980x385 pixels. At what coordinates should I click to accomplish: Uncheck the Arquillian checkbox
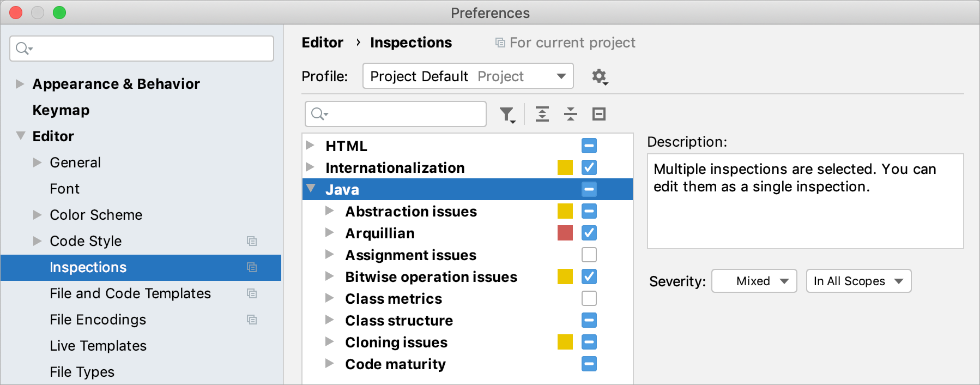(x=589, y=233)
